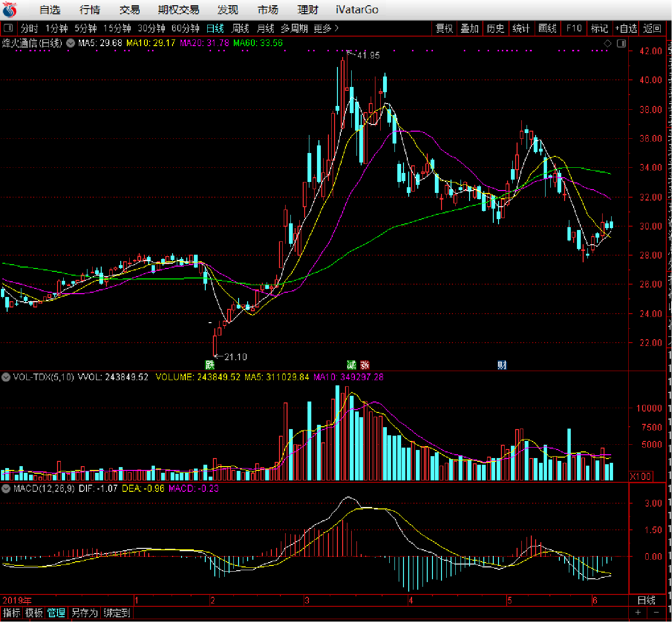The height and width of the screenshot is (622, 672).
Task: Click the 返回 back button
Action: click(x=652, y=29)
